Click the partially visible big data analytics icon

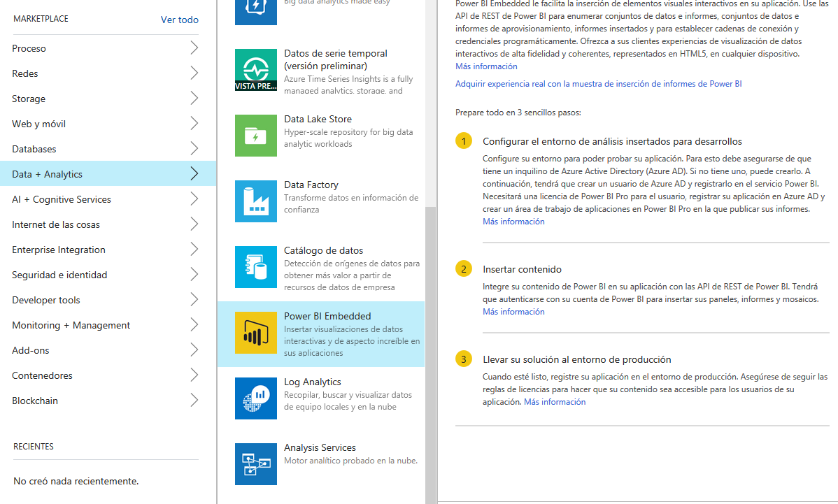pyautogui.click(x=256, y=13)
